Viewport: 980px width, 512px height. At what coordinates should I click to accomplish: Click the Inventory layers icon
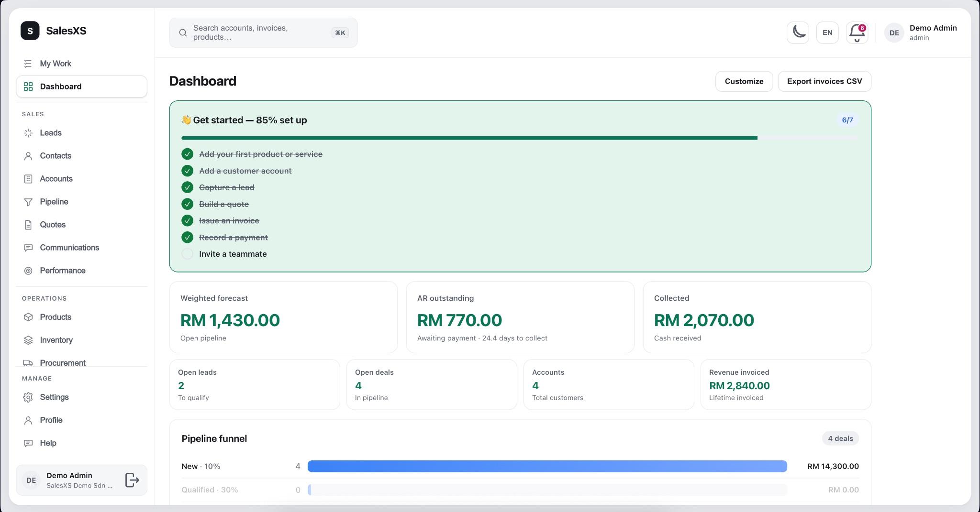(28, 340)
